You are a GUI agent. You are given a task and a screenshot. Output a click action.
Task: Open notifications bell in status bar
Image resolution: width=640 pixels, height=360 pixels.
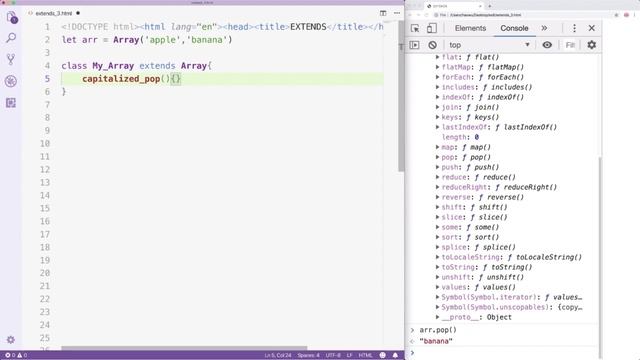(x=395, y=355)
